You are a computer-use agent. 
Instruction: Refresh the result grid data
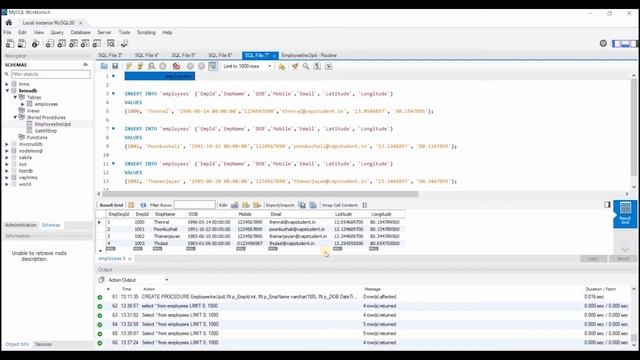tap(143, 205)
